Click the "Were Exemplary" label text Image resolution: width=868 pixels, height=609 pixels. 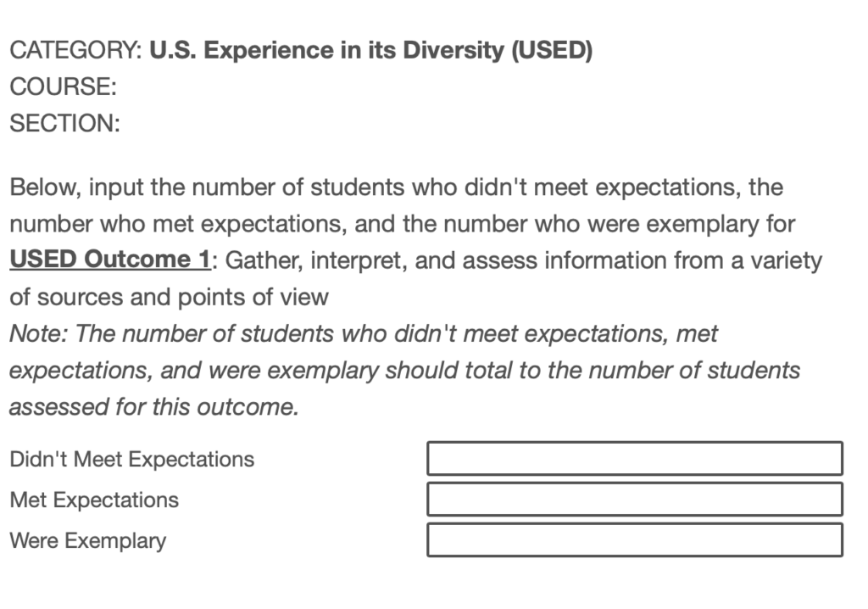[x=87, y=540]
